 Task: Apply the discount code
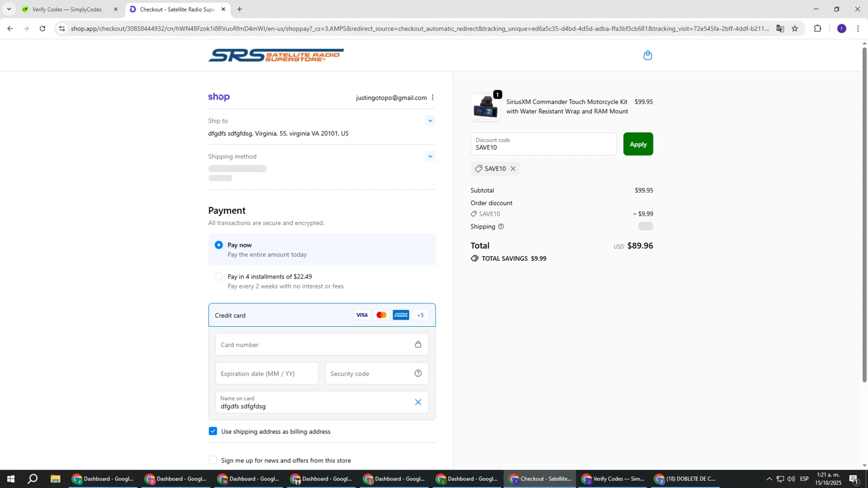[x=638, y=145]
